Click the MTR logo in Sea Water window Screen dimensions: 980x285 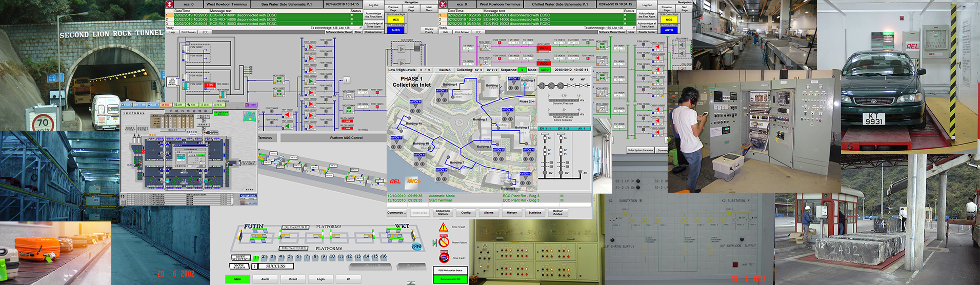169,4
